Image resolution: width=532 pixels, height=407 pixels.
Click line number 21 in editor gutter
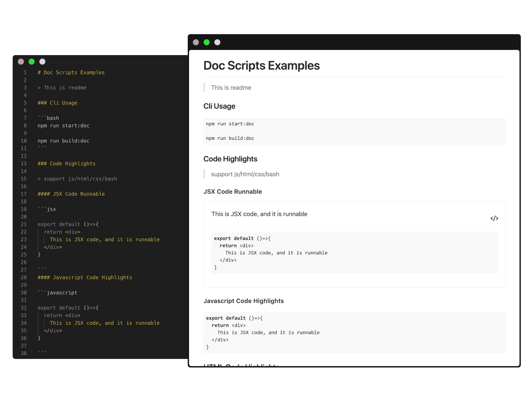coord(24,224)
